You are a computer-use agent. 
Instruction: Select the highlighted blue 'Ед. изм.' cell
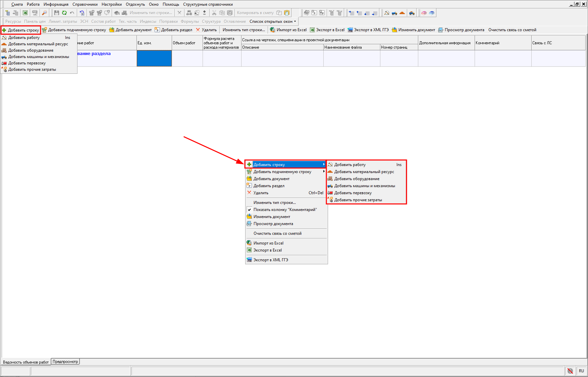click(x=154, y=58)
